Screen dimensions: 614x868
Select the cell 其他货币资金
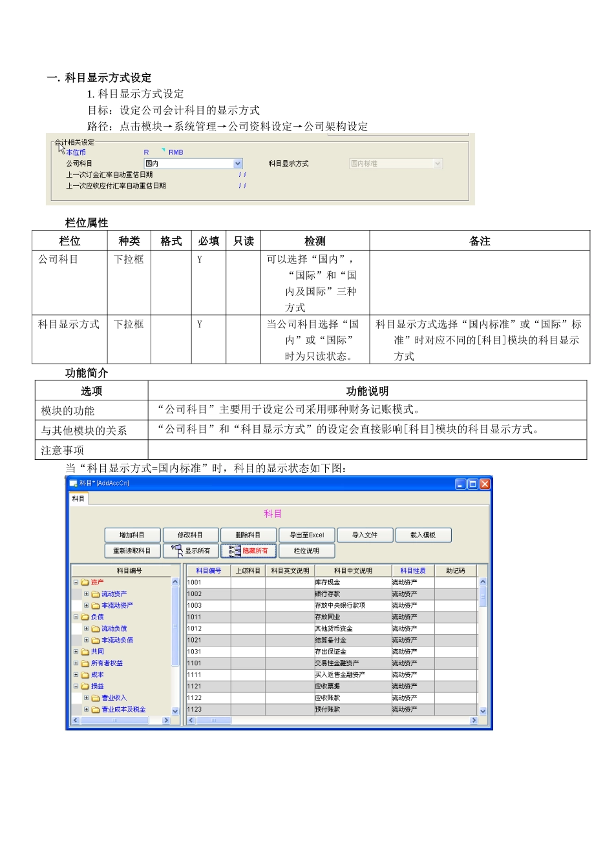click(x=353, y=629)
